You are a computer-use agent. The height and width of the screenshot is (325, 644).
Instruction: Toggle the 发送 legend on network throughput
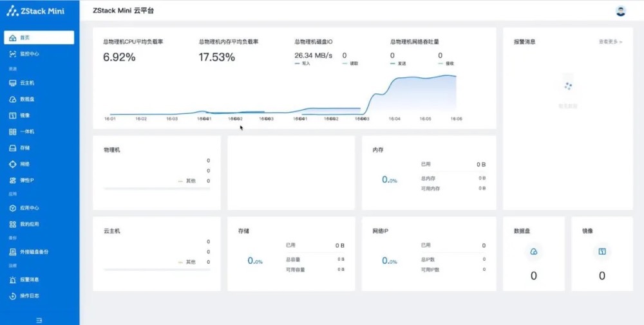399,64
